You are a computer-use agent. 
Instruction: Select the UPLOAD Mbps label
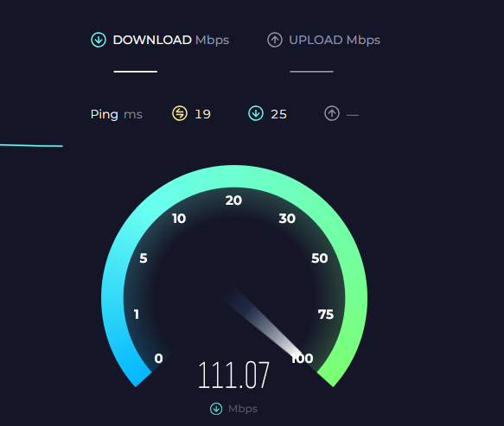[x=335, y=40]
